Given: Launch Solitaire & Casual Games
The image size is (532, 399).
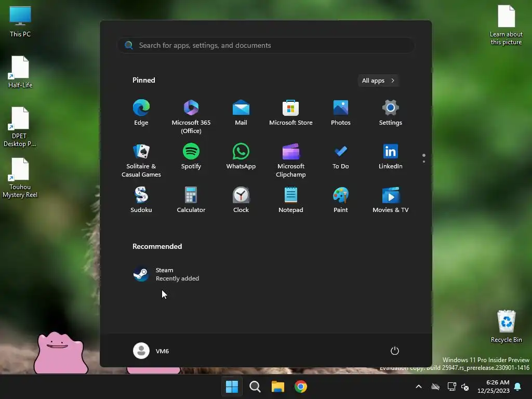Looking at the screenshot, I should tap(141, 161).
